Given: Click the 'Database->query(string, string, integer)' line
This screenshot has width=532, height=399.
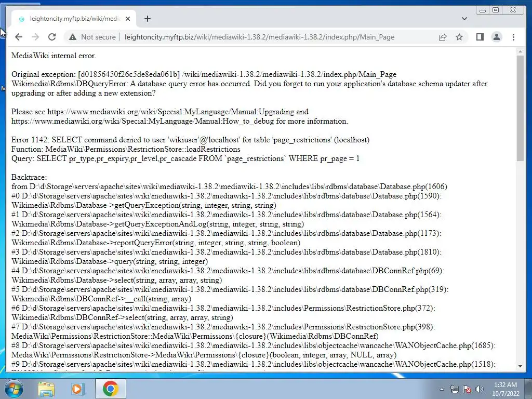Looking at the screenshot, I should point(110,261).
